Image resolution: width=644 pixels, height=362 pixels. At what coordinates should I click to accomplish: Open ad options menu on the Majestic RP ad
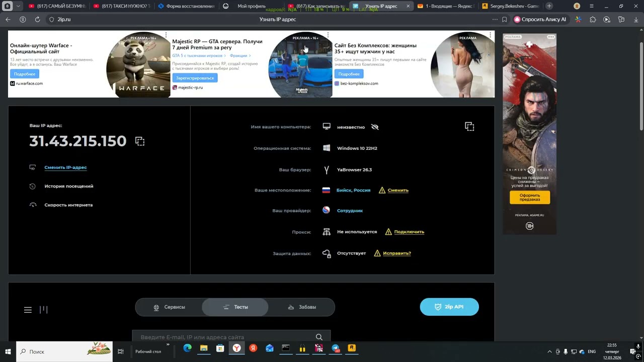328,35
